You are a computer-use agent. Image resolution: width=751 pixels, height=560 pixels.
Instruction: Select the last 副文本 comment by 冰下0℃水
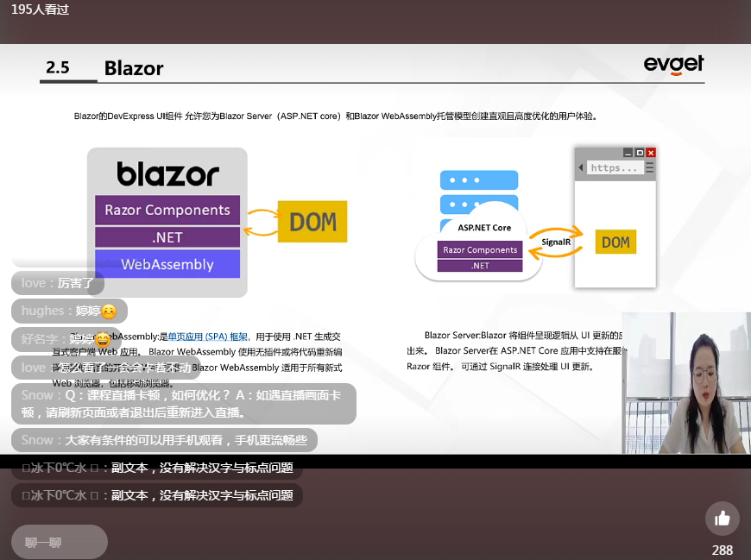click(x=157, y=495)
